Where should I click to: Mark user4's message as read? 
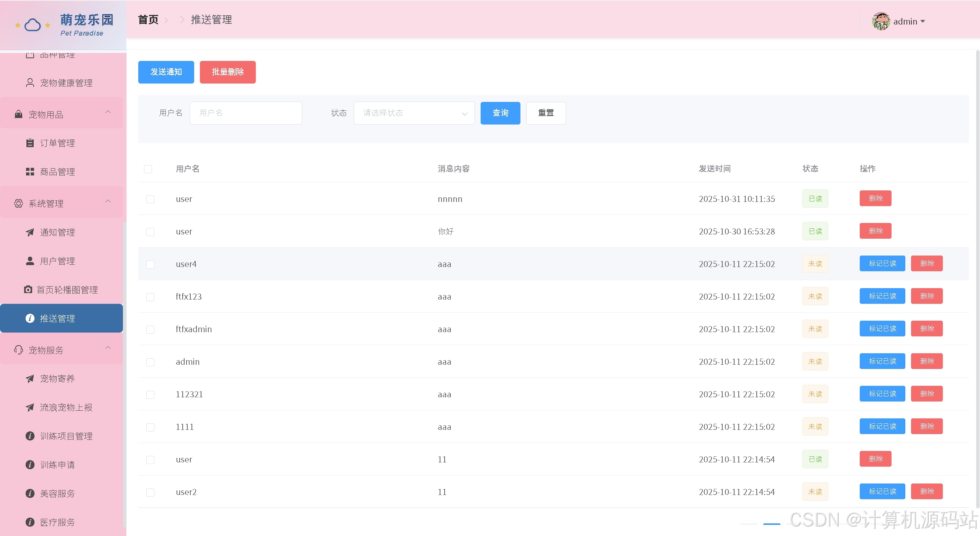click(882, 264)
